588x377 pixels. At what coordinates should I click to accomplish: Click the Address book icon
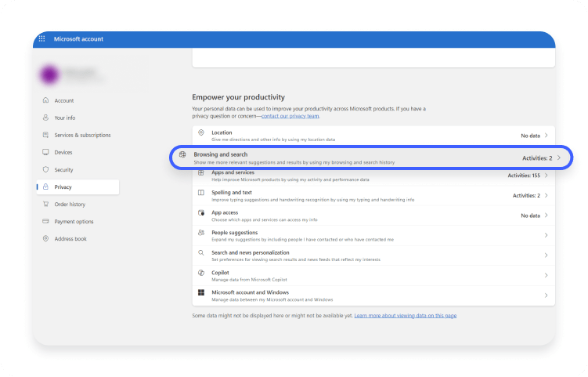click(x=45, y=238)
